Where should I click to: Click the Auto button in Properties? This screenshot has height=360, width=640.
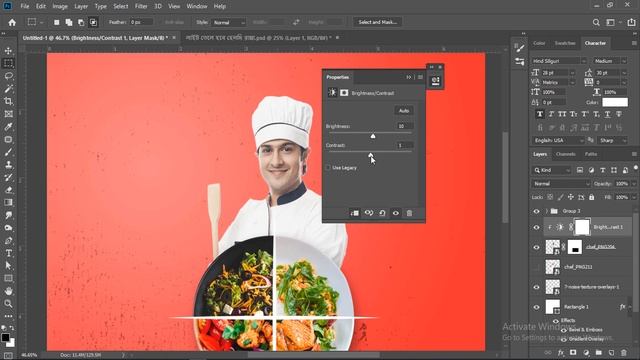click(x=404, y=110)
